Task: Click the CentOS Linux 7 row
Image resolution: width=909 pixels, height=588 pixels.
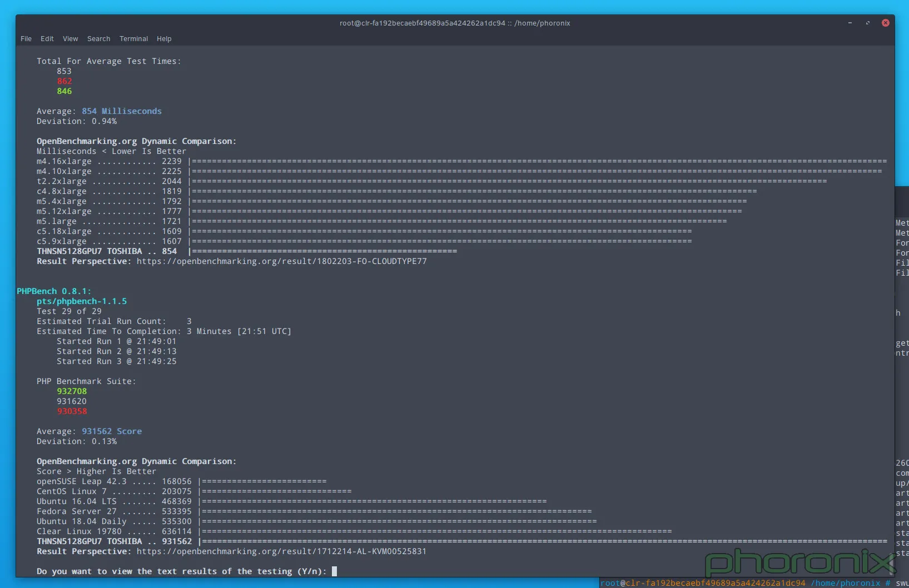Action: click(x=194, y=491)
